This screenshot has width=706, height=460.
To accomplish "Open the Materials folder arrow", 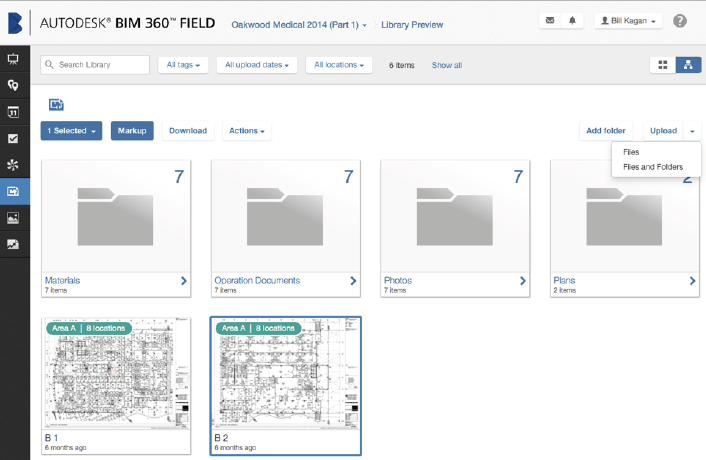I will point(184,281).
